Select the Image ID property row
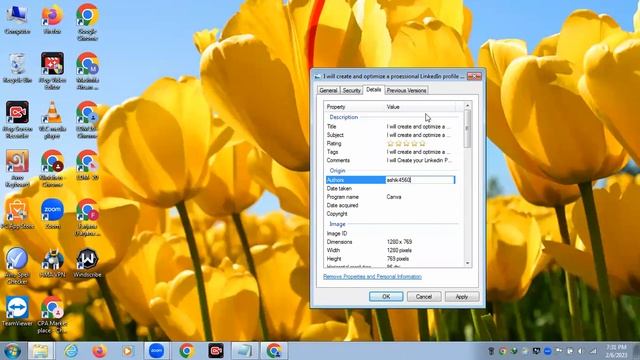This screenshot has height=360, width=640. [392, 233]
